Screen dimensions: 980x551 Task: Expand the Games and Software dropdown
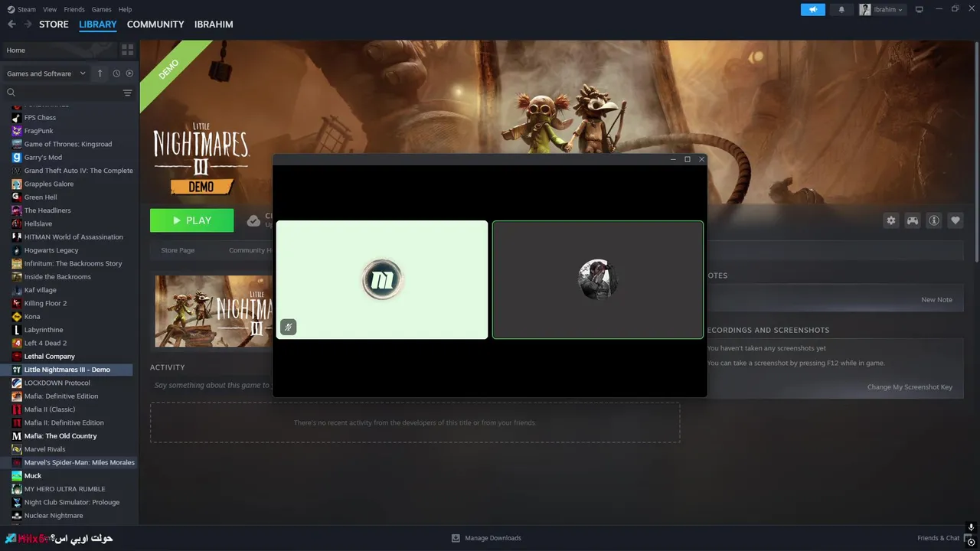pyautogui.click(x=47, y=73)
